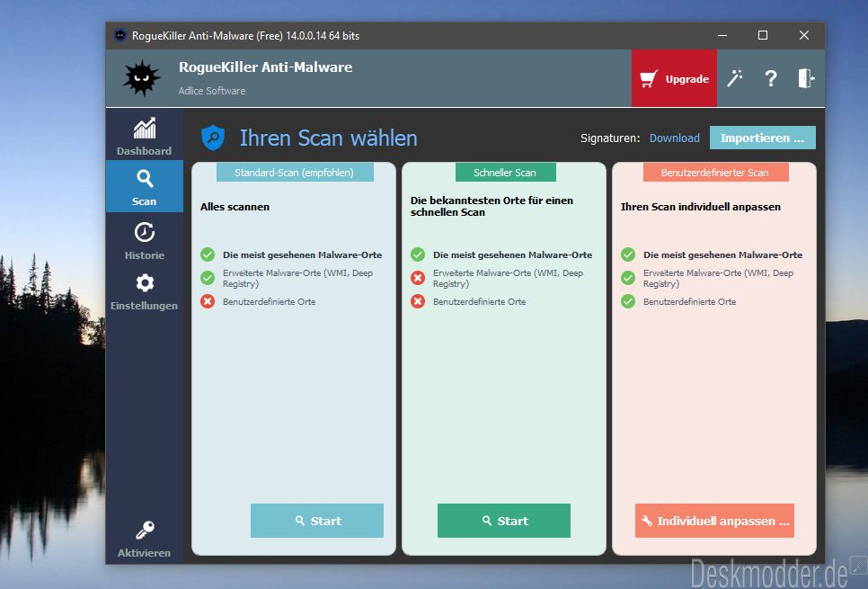Screen dimensions: 868x589
Task: Select the Schneller Scan header
Action: tap(505, 173)
